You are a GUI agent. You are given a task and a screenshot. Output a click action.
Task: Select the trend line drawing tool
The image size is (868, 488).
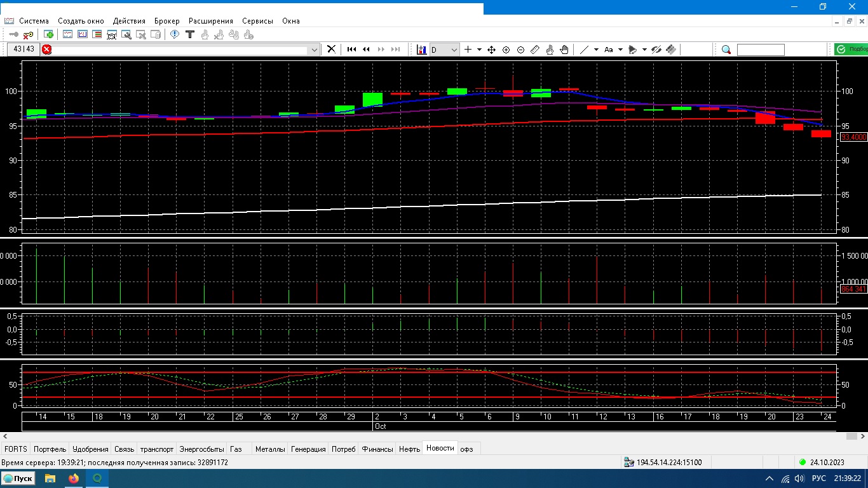tap(585, 50)
